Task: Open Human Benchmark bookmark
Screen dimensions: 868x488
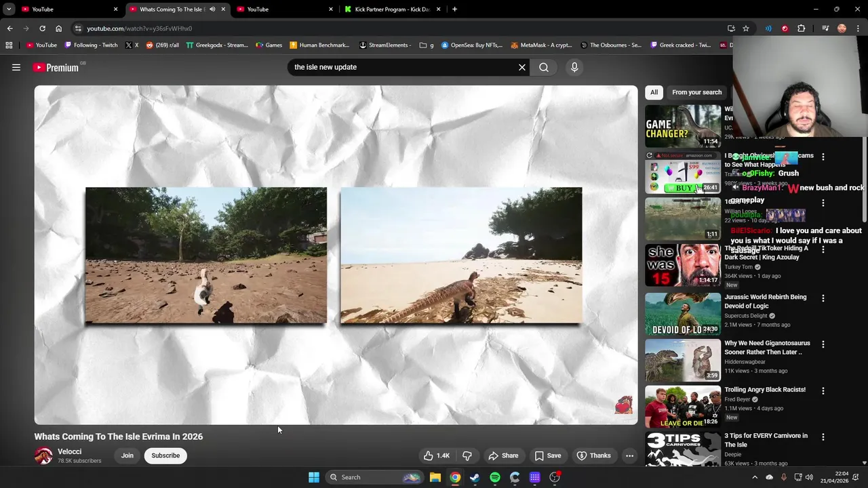Action: point(319,45)
